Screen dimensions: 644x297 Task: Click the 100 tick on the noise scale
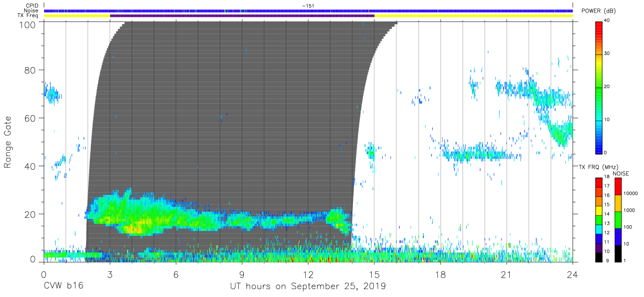[x=628, y=227]
